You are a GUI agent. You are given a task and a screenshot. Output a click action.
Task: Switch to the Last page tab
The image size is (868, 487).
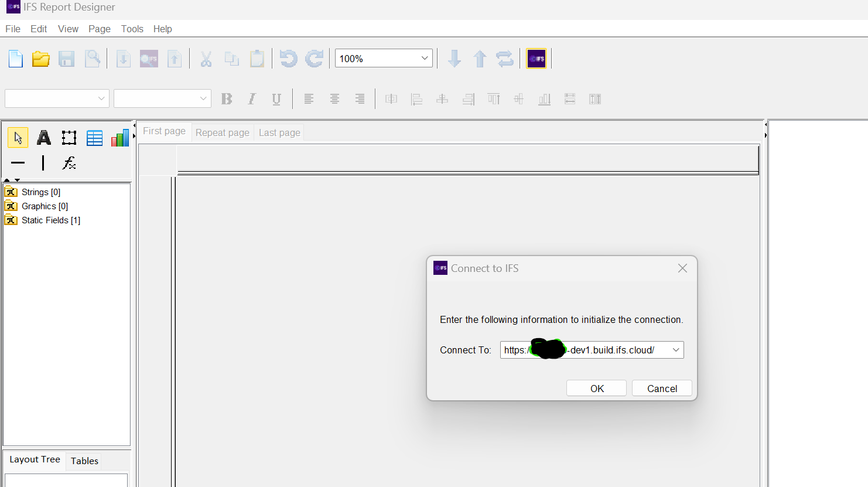[x=279, y=132]
